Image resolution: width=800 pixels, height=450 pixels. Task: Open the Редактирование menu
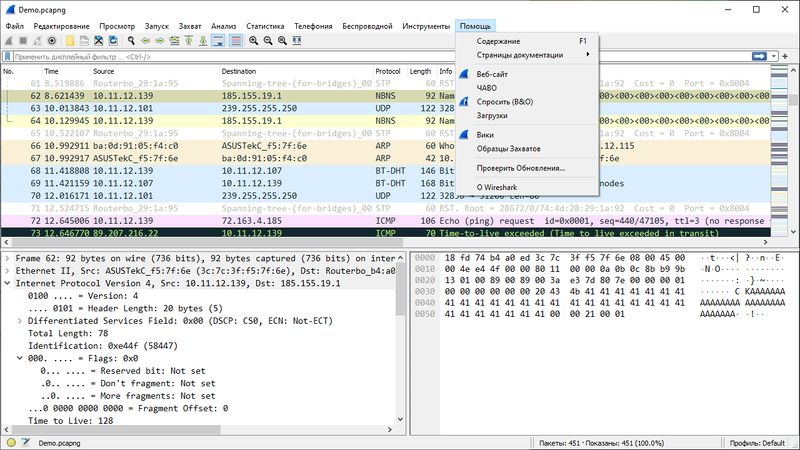click(x=61, y=26)
